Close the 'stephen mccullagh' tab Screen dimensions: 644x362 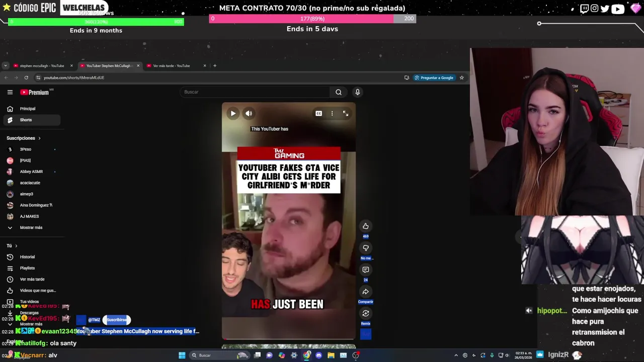(71, 66)
